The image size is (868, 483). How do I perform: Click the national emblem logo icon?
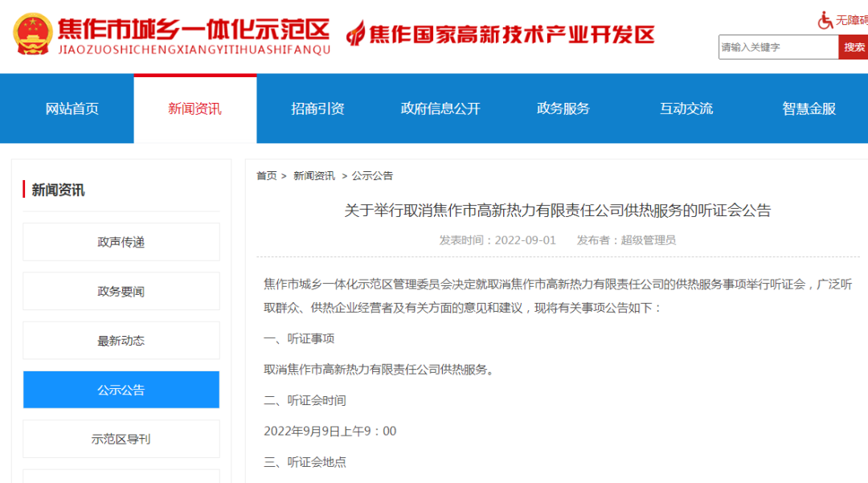32,35
